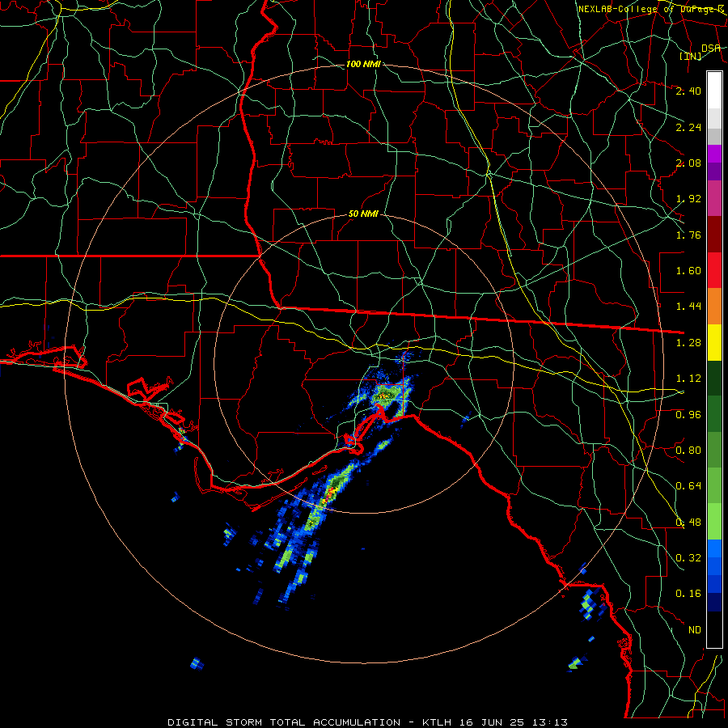728x728 pixels.
Task: Pick the white swatch atop the legend
Action: tap(714, 91)
